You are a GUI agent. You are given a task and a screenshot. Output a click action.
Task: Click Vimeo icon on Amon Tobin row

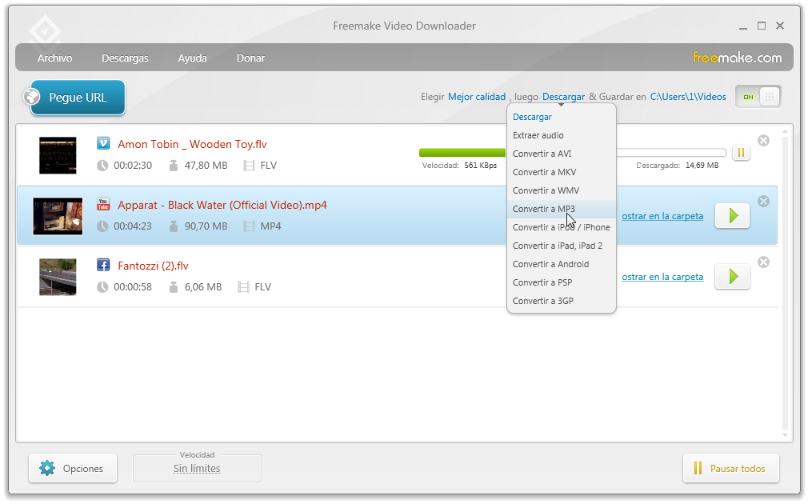103,143
